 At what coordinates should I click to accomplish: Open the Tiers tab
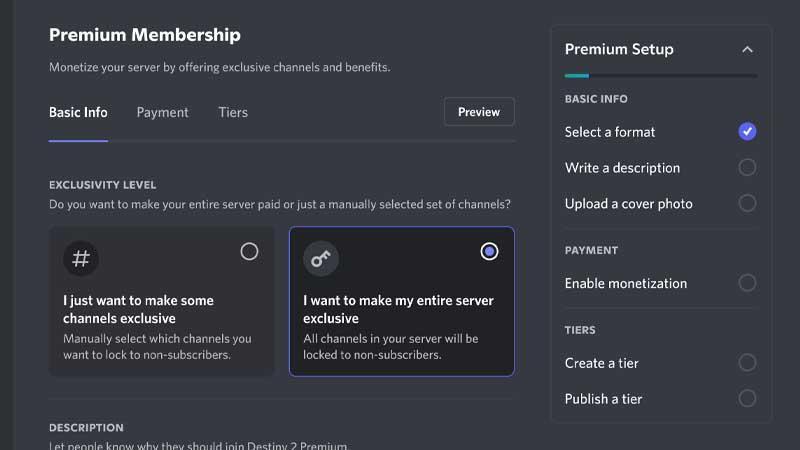tap(233, 112)
